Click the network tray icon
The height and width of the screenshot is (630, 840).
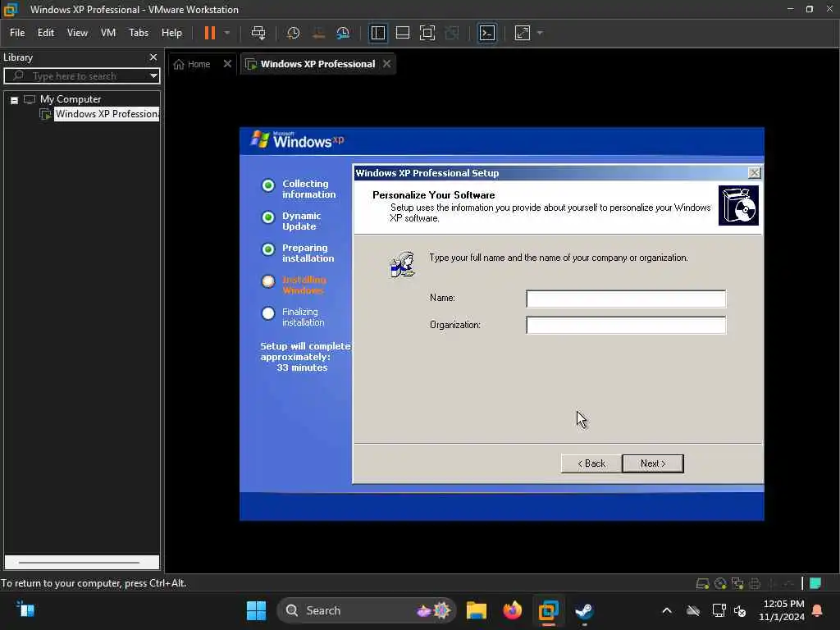pyautogui.click(x=719, y=610)
